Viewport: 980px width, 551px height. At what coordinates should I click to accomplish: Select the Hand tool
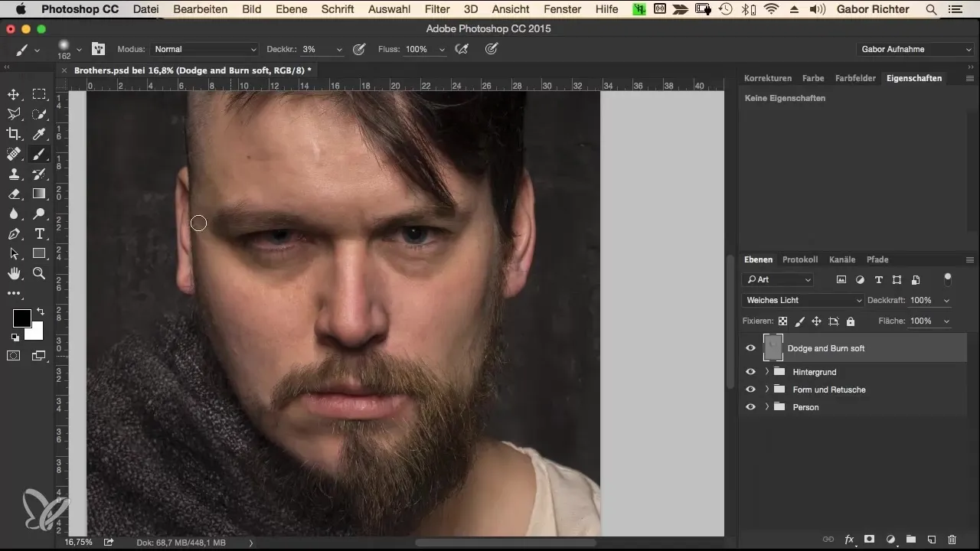click(14, 273)
